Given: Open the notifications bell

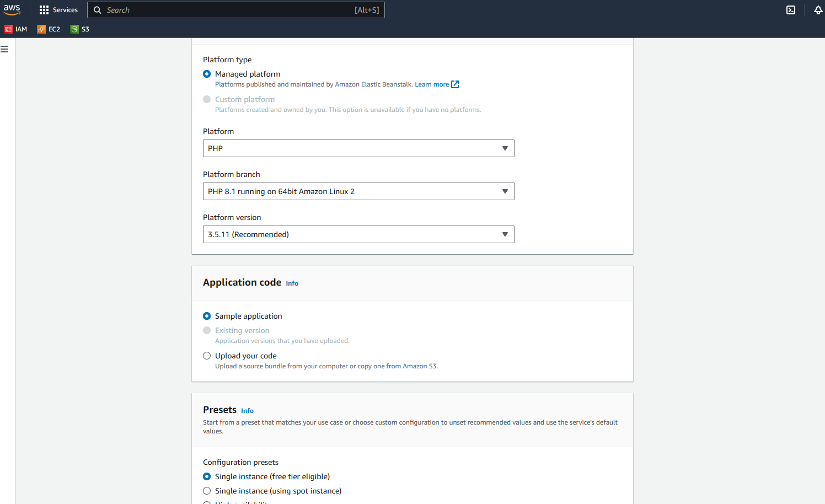Looking at the screenshot, I should coord(818,10).
